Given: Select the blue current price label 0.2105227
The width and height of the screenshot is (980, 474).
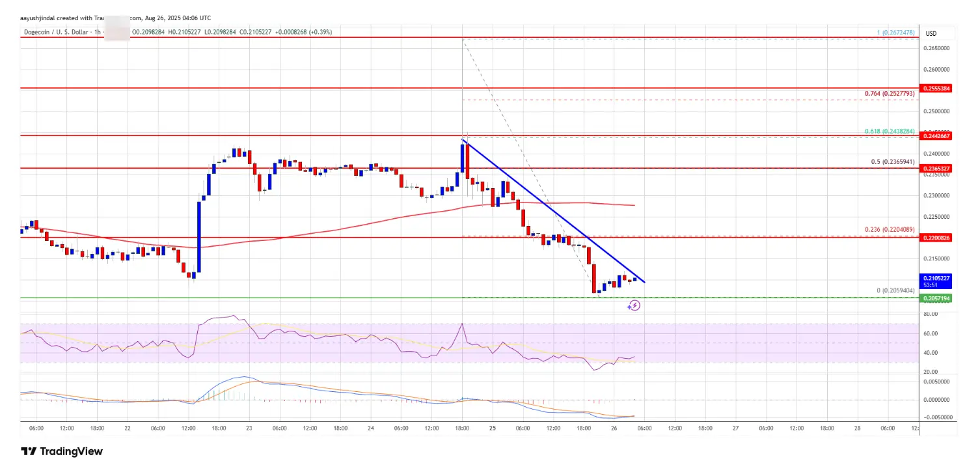Looking at the screenshot, I should (x=936, y=280).
